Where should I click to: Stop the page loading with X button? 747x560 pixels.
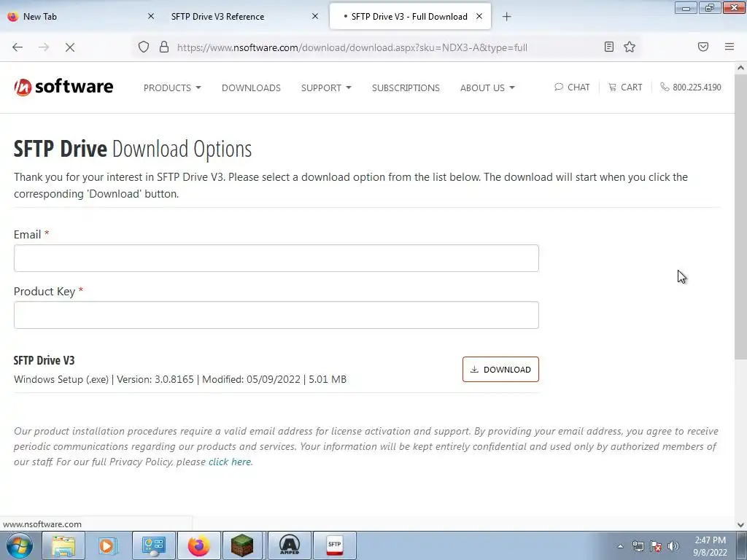coord(70,47)
